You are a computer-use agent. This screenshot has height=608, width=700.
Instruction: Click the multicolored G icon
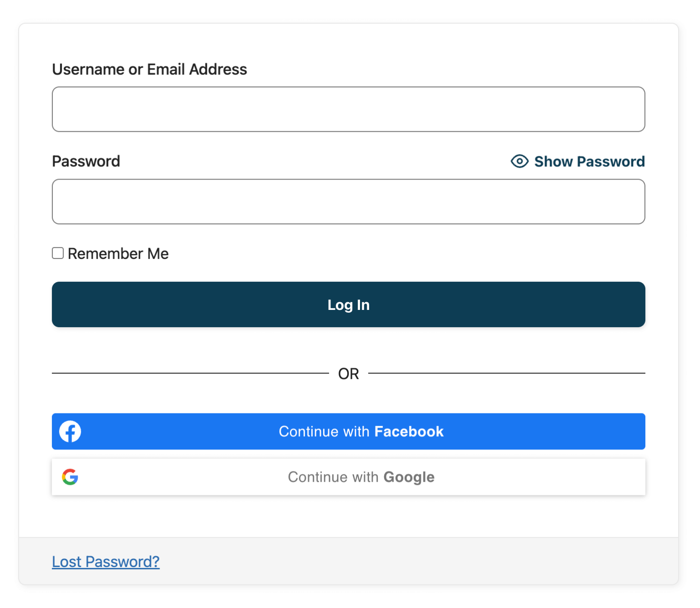[x=70, y=477]
